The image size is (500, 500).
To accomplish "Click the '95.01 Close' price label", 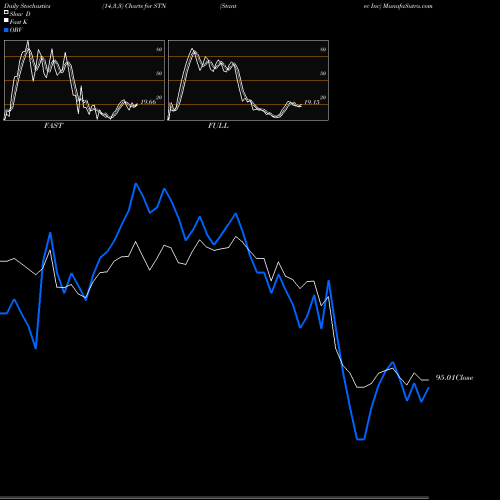I will [x=454, y=378].
